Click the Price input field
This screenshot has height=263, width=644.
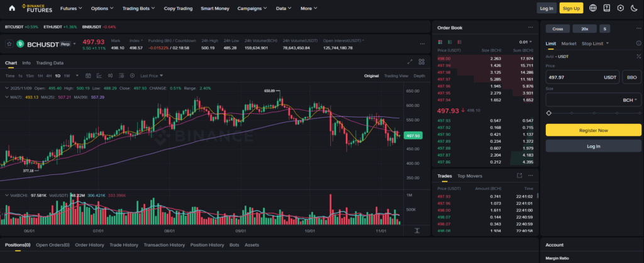tap(574, 77)
